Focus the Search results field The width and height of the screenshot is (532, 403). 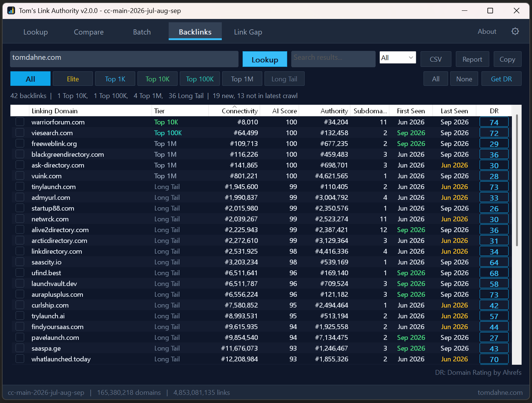(333, 59)
